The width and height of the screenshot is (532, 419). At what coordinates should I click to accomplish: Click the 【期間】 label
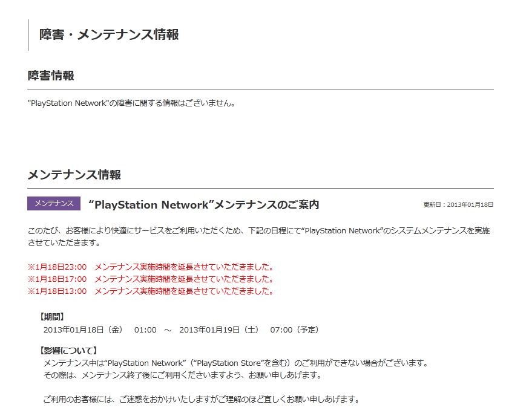pyautogui.click(x=51, y=317)
